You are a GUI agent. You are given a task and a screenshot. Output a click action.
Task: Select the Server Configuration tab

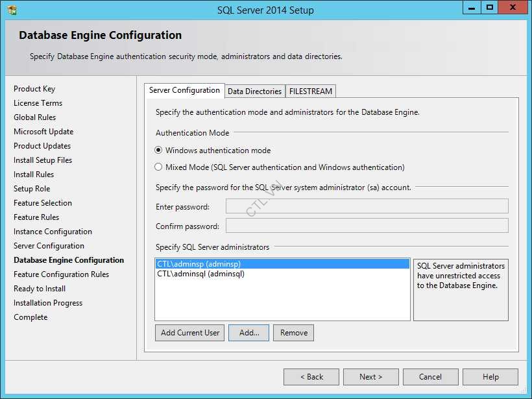tap(186, 90)
